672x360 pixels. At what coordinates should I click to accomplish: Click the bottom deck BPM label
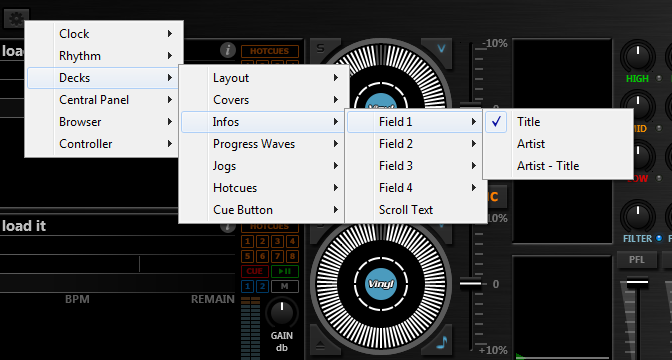[77, 299]
